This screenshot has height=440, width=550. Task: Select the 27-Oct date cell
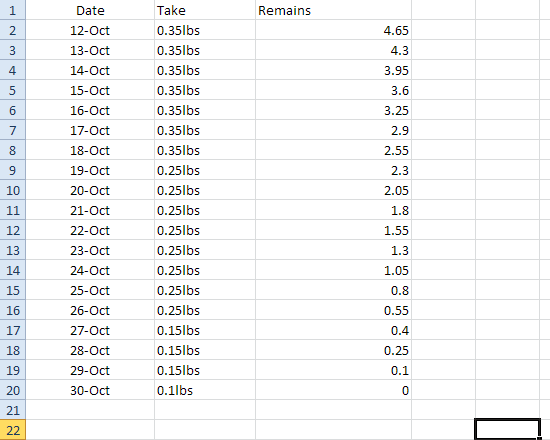[90, 330]
